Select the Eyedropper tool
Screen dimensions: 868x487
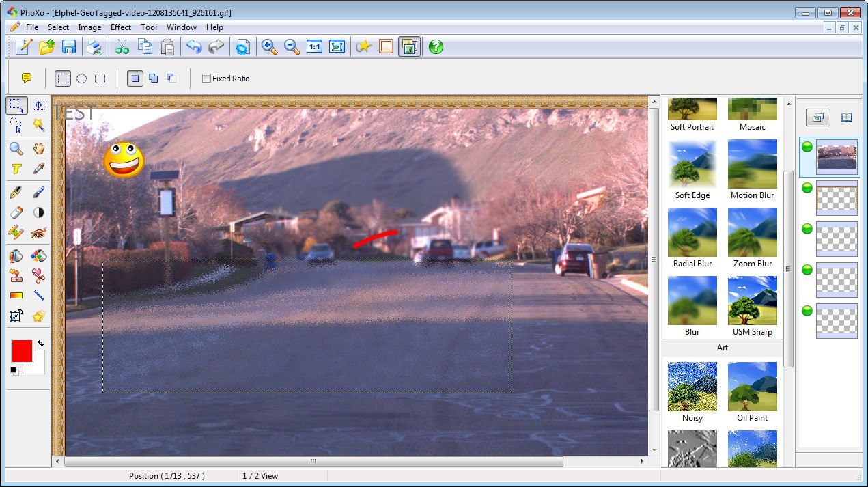point(39,167)
